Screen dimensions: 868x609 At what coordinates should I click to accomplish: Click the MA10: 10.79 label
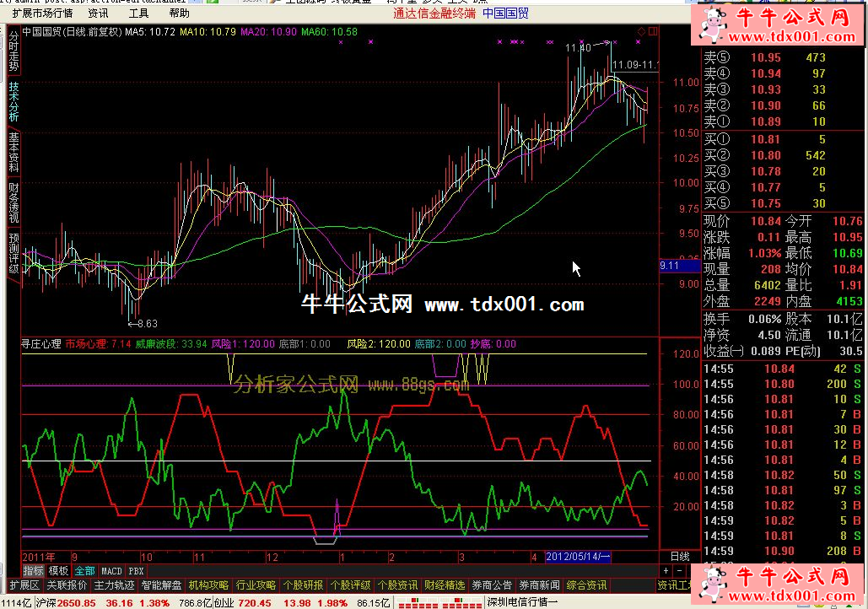pos(208,32)
